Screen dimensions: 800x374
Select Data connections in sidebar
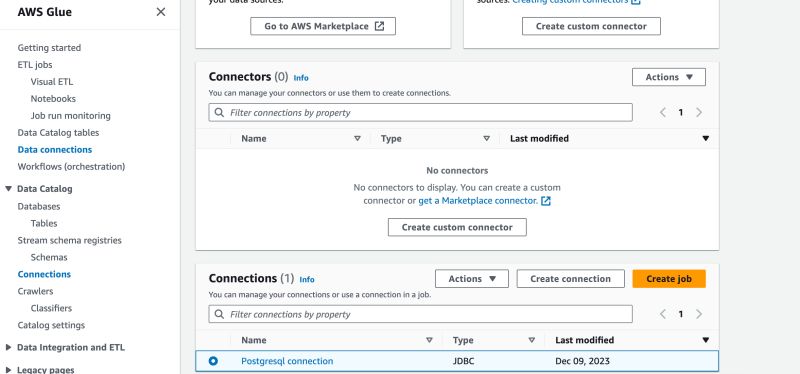tap(55, 149)
